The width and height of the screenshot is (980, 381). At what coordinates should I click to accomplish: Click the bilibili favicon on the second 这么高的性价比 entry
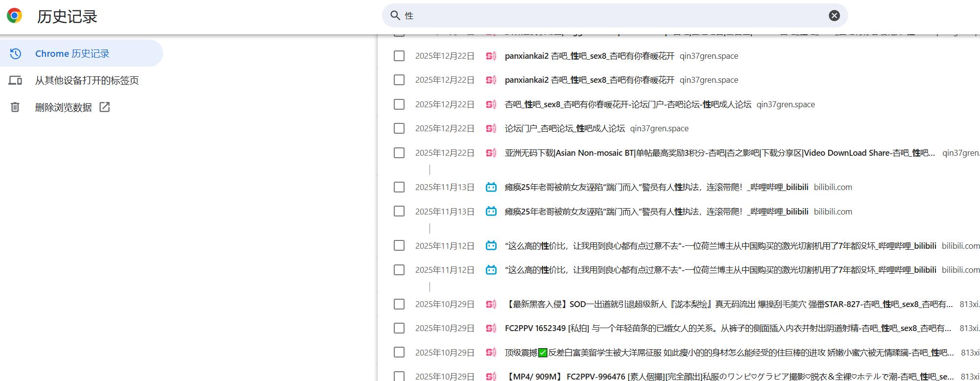[491, 270]
